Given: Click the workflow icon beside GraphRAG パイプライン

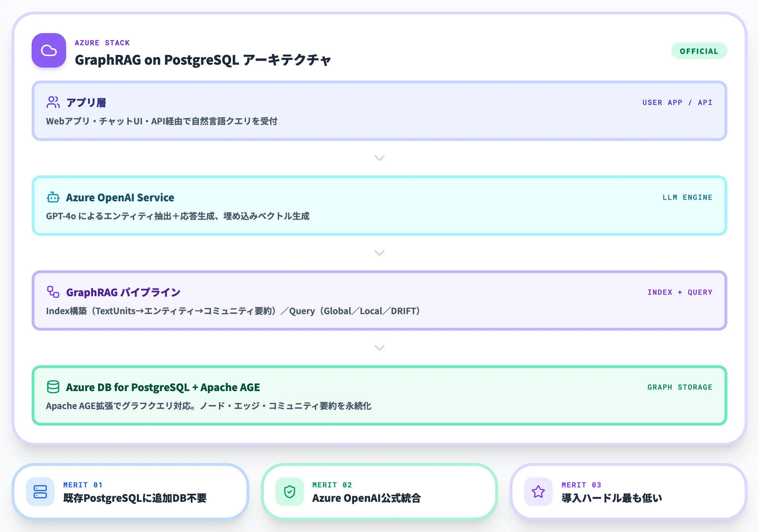Looking at the screenshot, I should (x=53, y=292).
